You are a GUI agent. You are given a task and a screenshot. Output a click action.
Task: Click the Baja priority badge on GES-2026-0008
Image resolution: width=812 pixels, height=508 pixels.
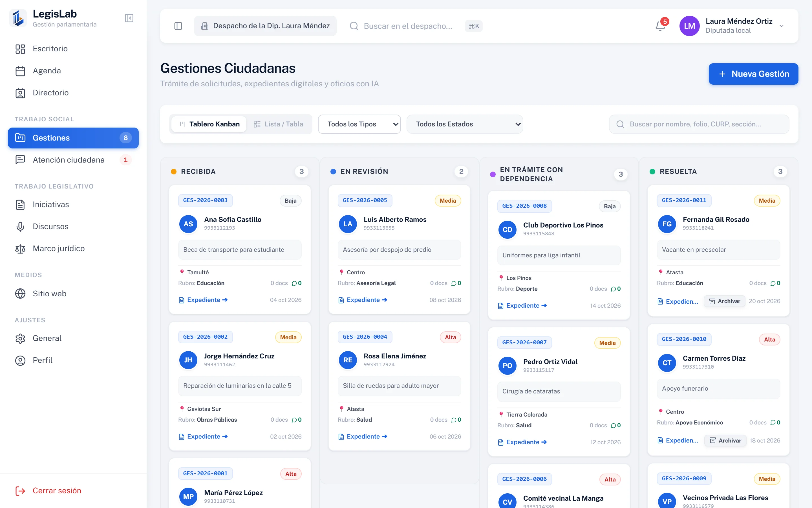click(610, 206)
